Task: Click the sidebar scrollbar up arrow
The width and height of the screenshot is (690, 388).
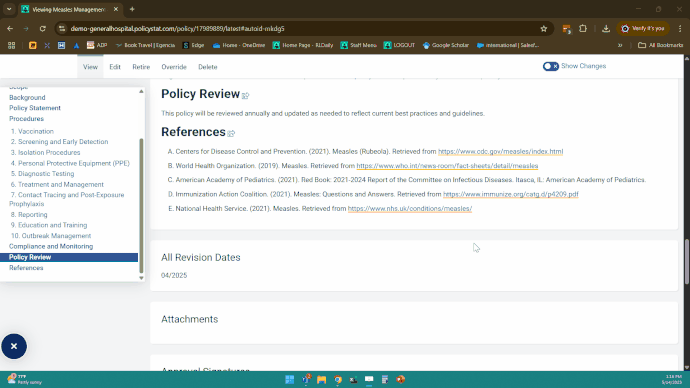Action: tap(141, 92)
